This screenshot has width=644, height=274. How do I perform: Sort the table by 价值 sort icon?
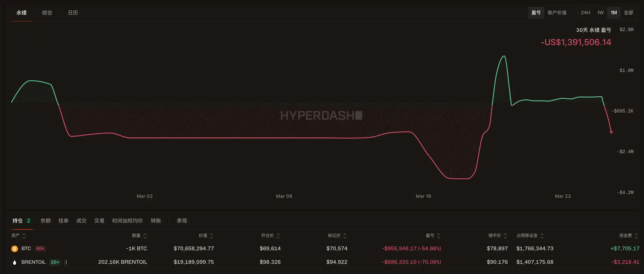(x=211, y=235)
